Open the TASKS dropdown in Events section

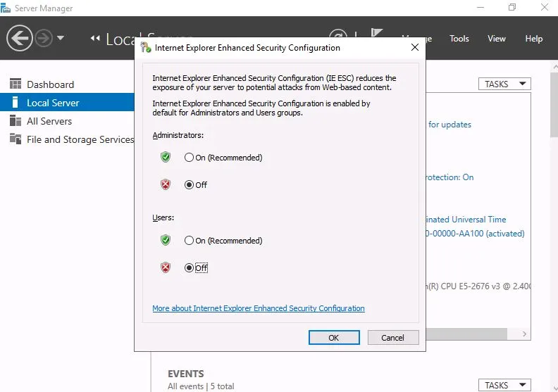pos(504,385)
